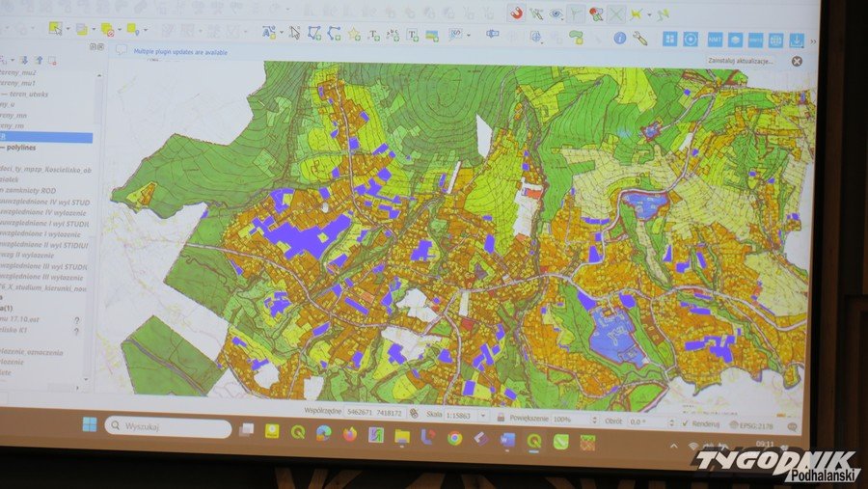Open dropdown arrow next to yellow crossing-lines icon
Viewport: 868px width, 489px height.
pos(649,15)
